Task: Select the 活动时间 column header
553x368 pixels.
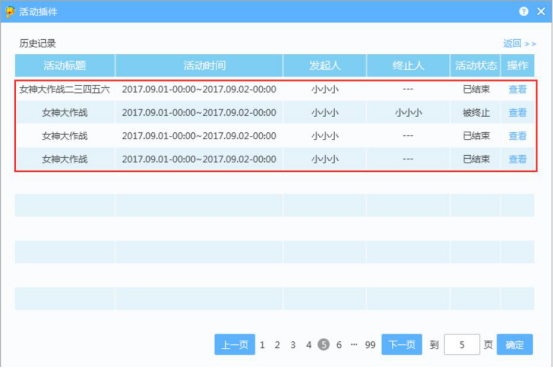Action: pyautogui.click(x=199, y=65)
